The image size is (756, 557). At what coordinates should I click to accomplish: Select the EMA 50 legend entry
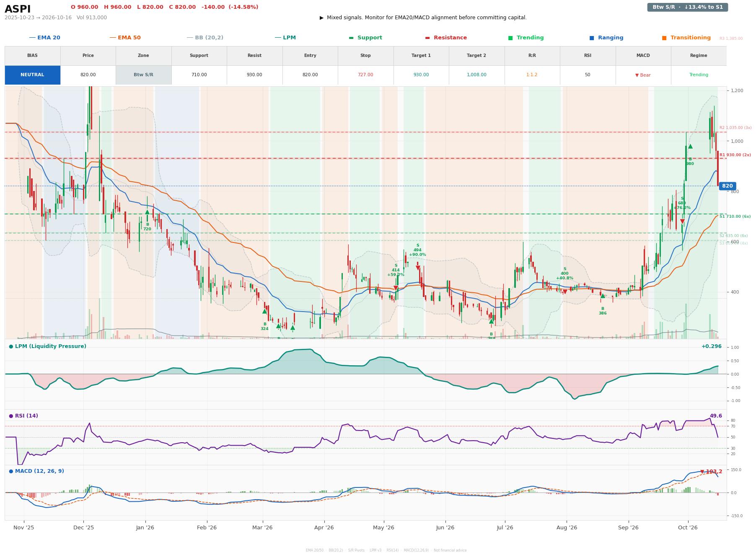coord(125,38)
